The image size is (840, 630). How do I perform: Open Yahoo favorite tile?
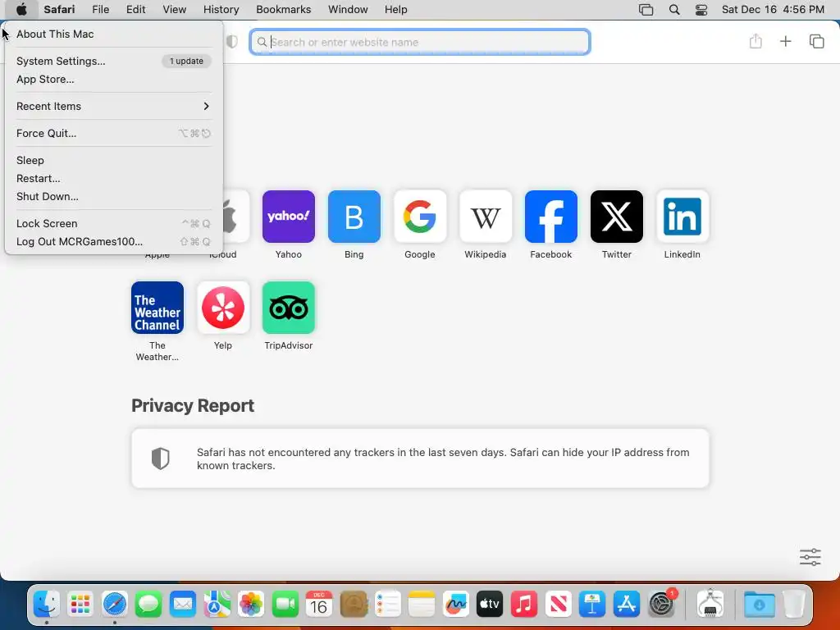288,217
